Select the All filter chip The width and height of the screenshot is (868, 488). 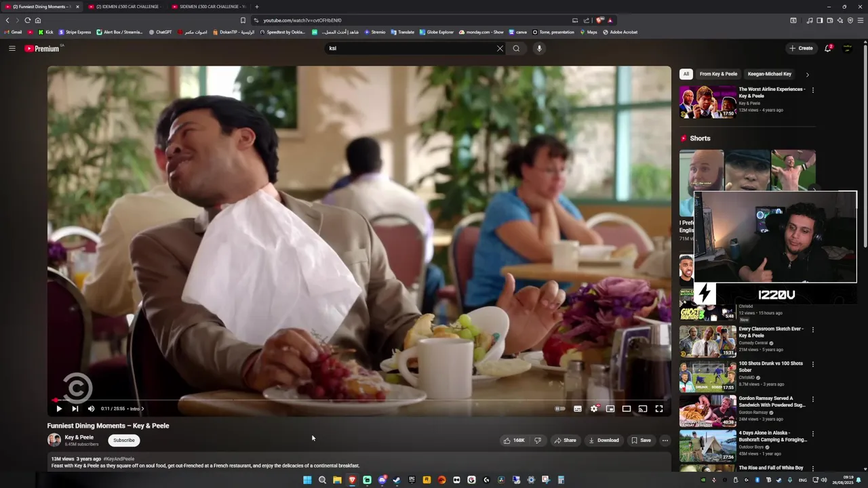click(x=686, y=74)
